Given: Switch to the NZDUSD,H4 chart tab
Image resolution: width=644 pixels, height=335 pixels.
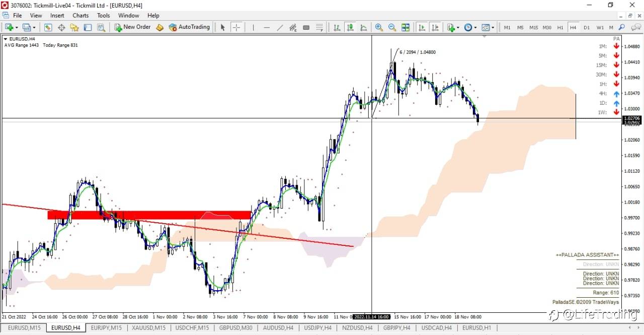Looking at the screenshot, I should point(357,328).
